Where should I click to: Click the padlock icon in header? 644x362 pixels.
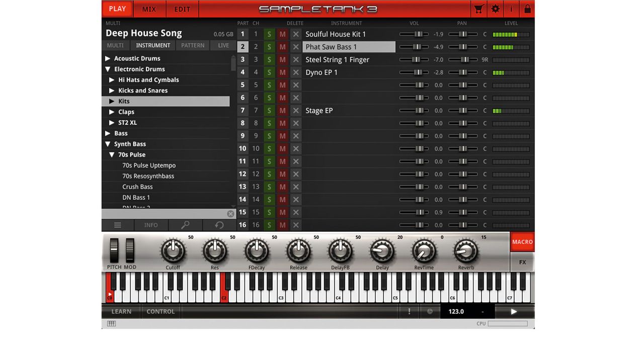click(527, 9)
